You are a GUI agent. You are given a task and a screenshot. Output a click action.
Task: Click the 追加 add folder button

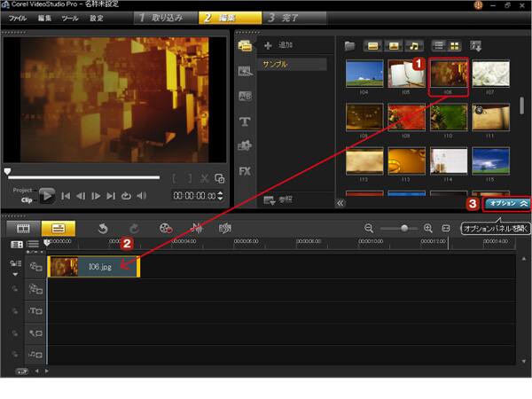coord(278,45)
